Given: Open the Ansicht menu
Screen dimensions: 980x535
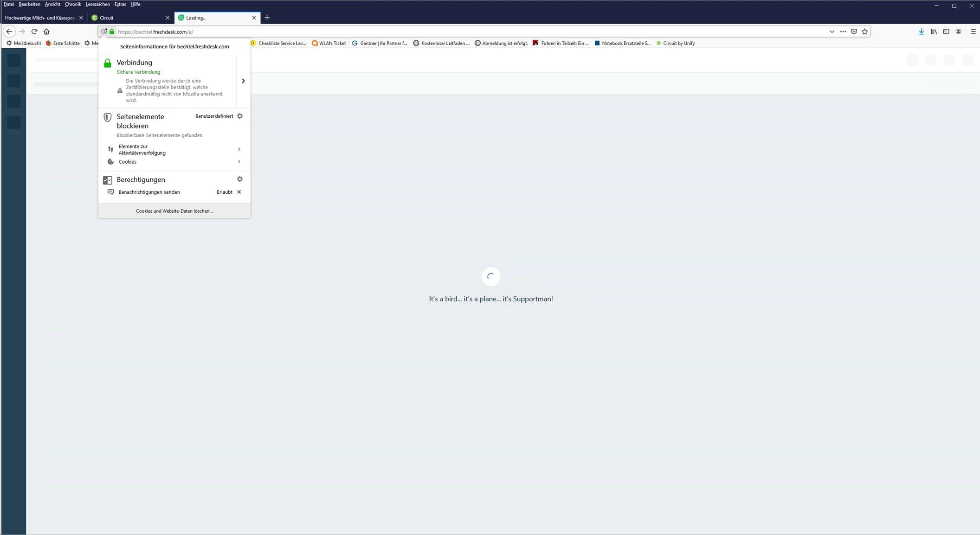Looking at the screenshot, I should pyautogui.click(x=52, y=4).
